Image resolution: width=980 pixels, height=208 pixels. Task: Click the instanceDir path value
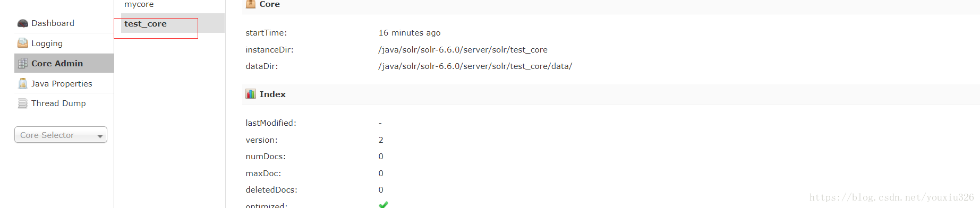[x=463, y=49]
